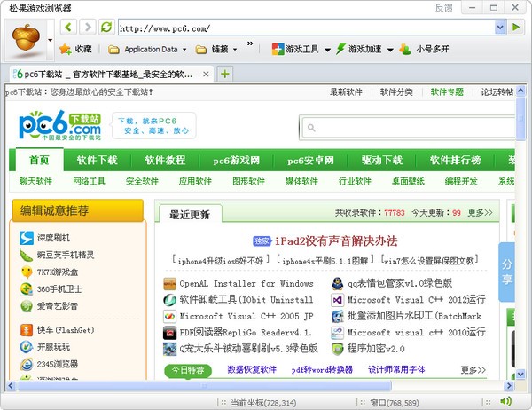Screen dimensions: 532x410
Task: Click the 7K7K游戏盒 chick icon
Action: [27, 272]
